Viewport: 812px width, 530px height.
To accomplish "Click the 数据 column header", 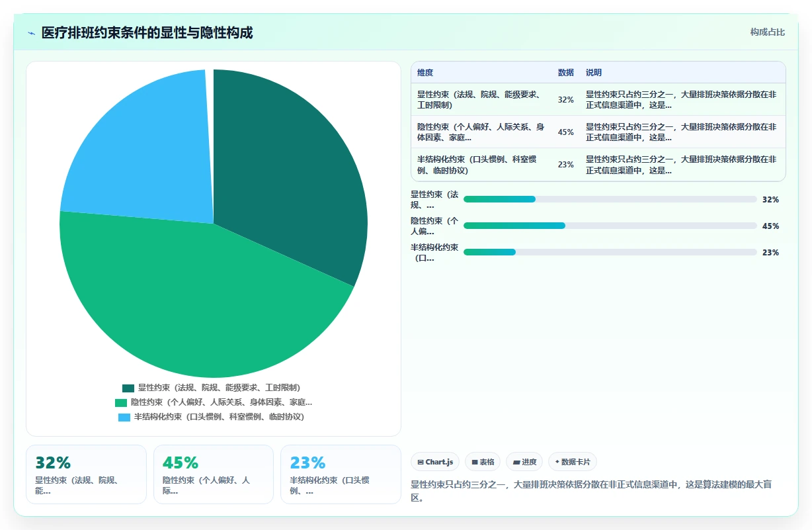I will pos(566,73).
